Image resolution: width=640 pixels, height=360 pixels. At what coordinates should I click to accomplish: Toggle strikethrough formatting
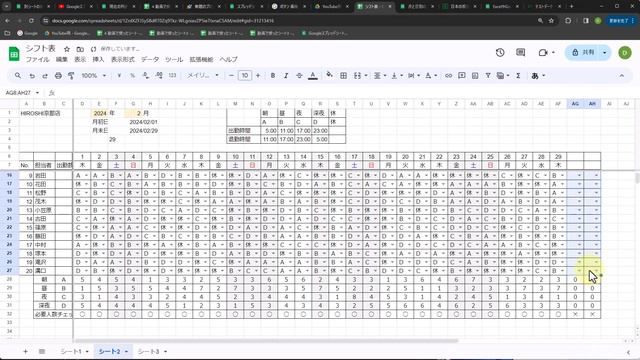click(x=299, y=76)
